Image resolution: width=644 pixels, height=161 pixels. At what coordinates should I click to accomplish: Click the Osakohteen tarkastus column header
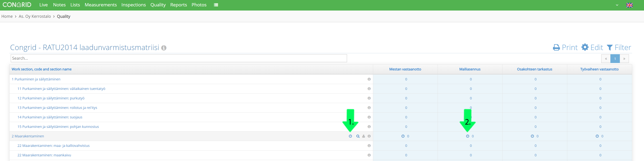pos(535,69)
